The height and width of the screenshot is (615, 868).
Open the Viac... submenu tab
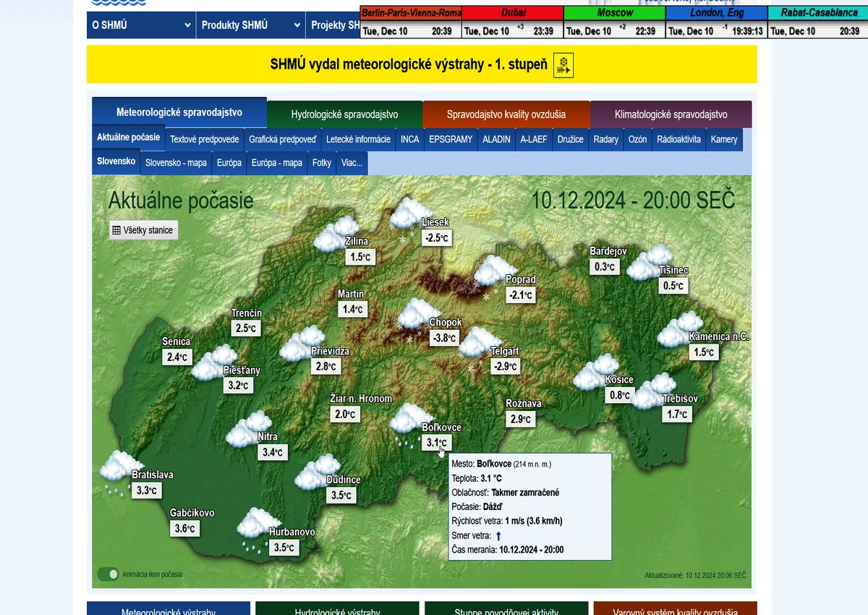tap(352, 163)
